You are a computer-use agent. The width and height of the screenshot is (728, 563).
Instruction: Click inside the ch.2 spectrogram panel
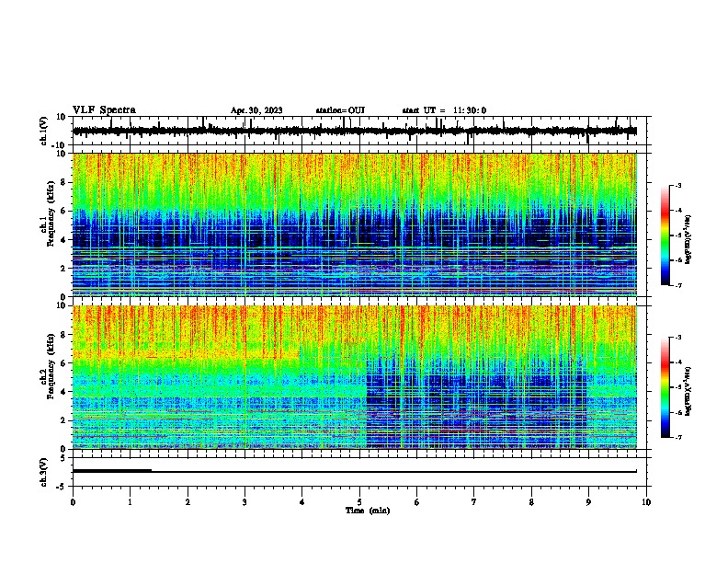[355, 377]
